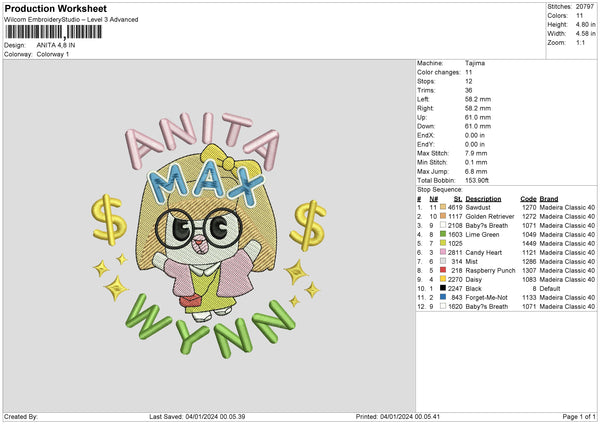Click the Page 1 of 1 indicator
The width and height of the screenshot is (600, 424).
click(579, 417)
